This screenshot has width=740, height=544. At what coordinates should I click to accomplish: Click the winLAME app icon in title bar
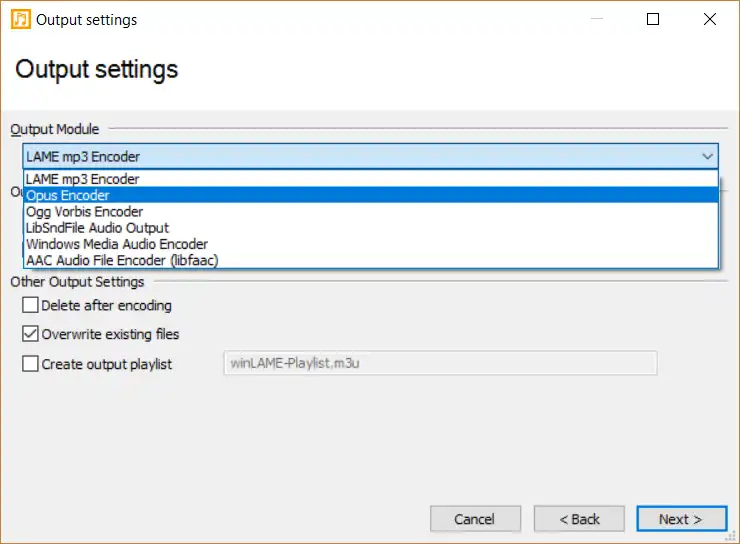pyautogui.click(x=20, y=19)
